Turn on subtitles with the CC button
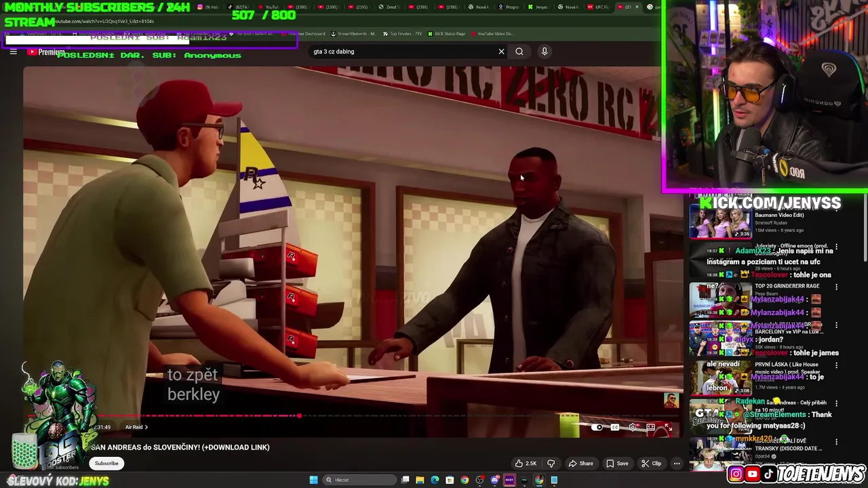868x488 pixels. [614, 427]
